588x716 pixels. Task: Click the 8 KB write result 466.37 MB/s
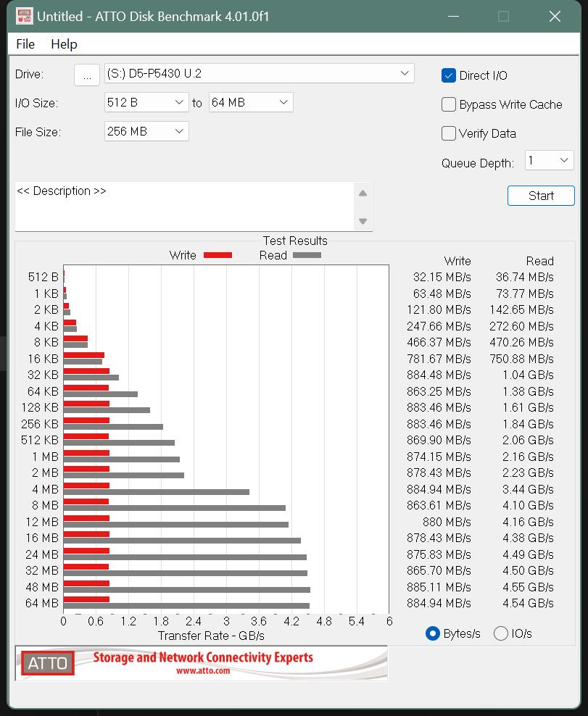point(439,343)
